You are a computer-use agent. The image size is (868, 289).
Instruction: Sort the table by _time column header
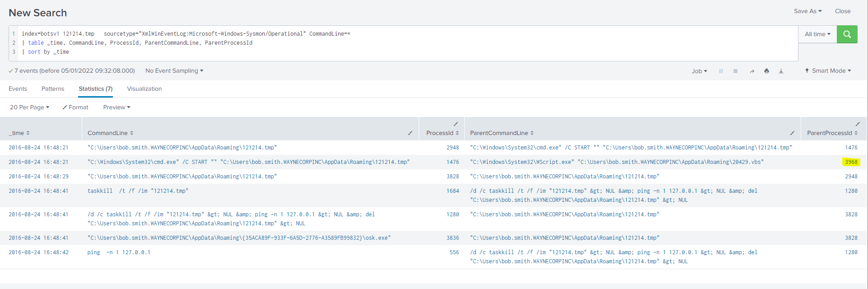[19, 133]
